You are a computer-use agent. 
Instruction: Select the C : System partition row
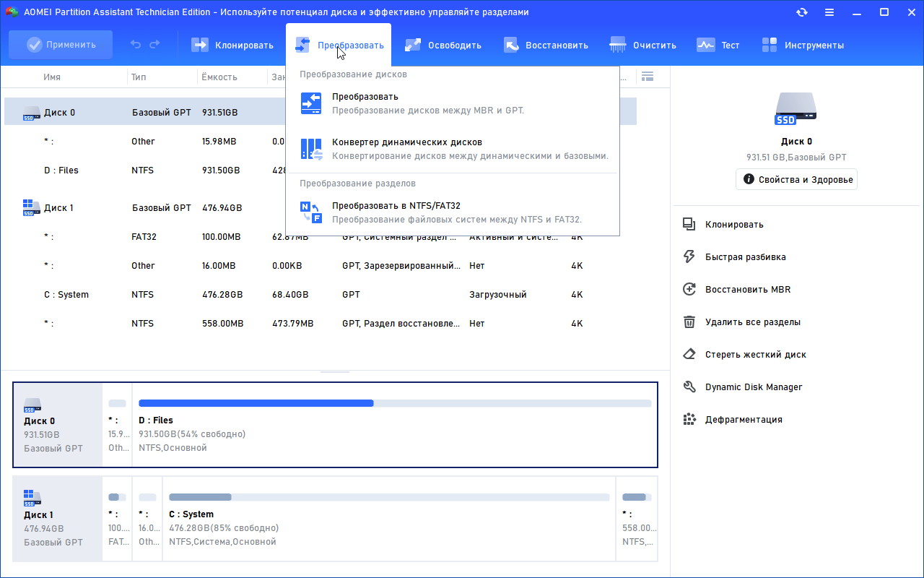point(321,294)
